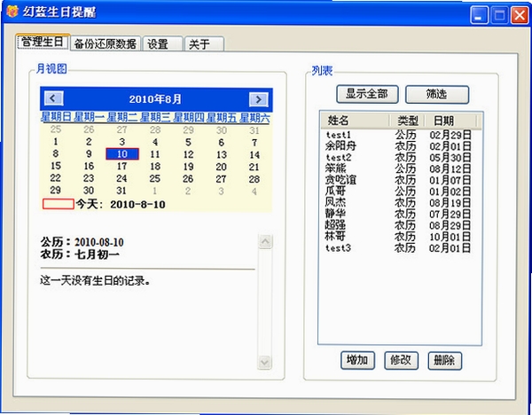Select day 10 in calendar
This screenshot has height=415, width=532.
(122, 154)
